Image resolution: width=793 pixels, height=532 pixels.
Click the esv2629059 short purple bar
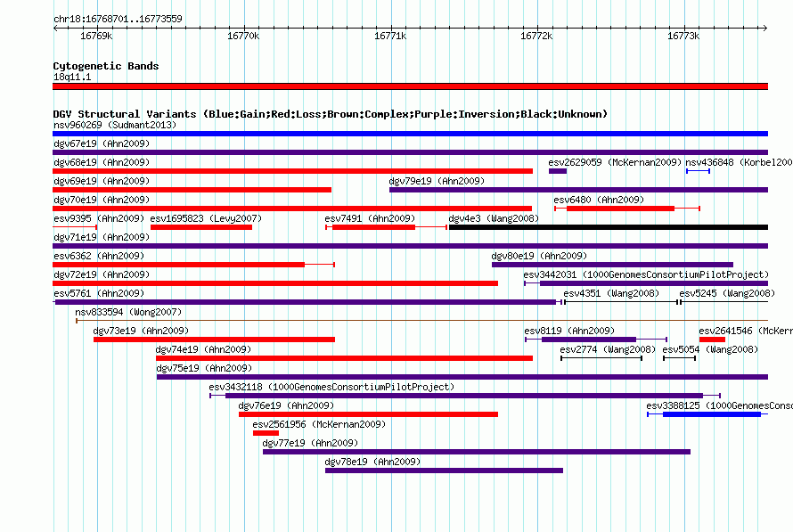[x=558, y=171]
